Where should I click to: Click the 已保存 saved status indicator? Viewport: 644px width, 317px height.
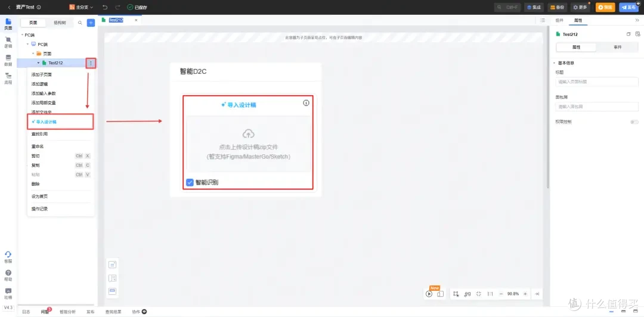click(x=137, y=7)
